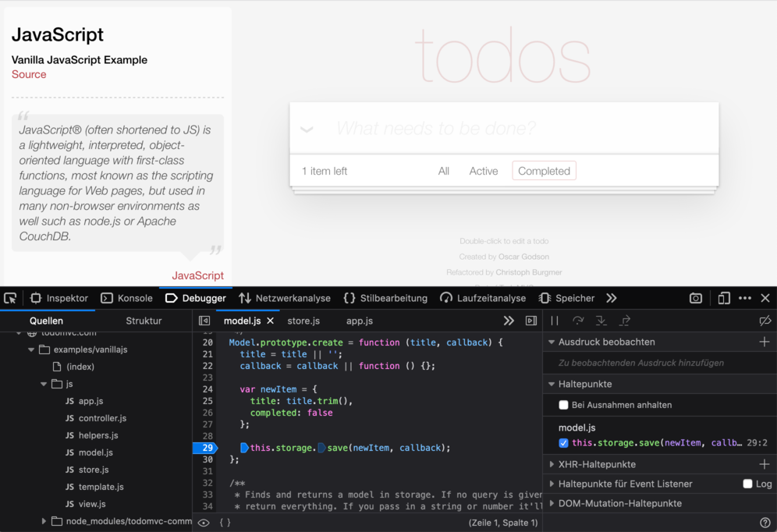Toggle blackbox source eye icon
Viewport: 777px width, 532px height.
coord(204,523)
